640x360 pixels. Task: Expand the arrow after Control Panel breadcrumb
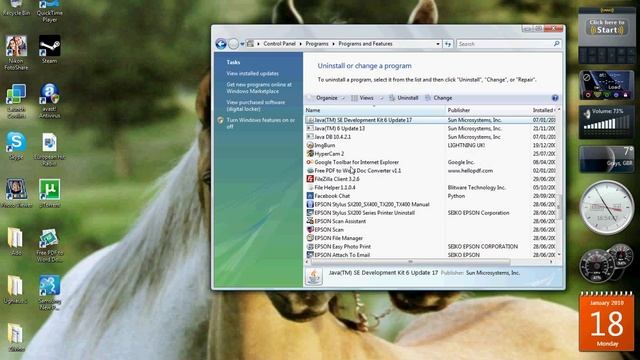pos(300,44)
